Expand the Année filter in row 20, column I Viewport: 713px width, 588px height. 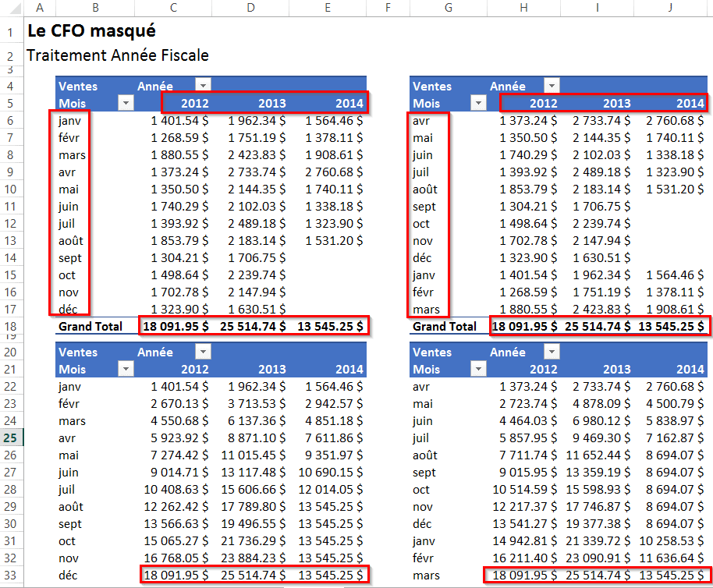(552, 352)
